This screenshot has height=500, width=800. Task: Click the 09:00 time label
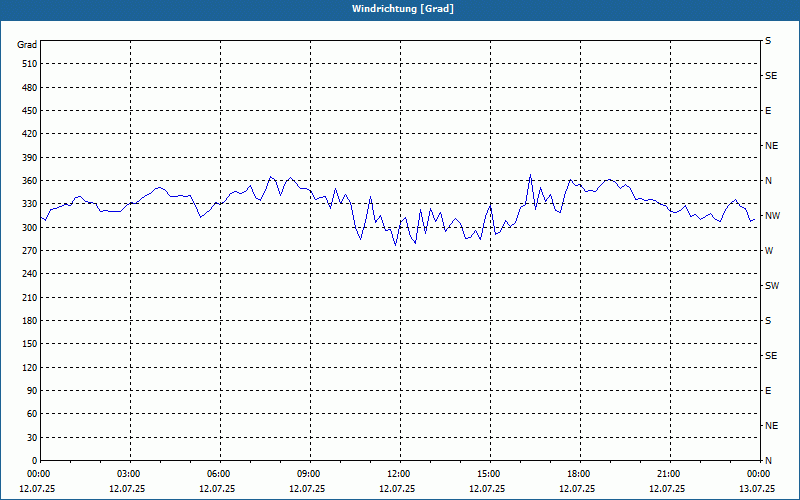pos(310,474)
